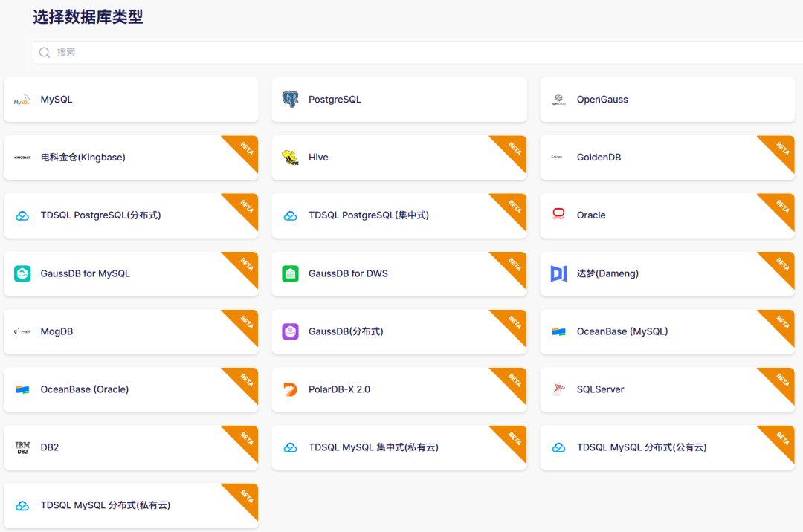The image size is (803, 532).
Task: Choose the Hive text label
Action: pyautogui.click(x=318, y=157)
